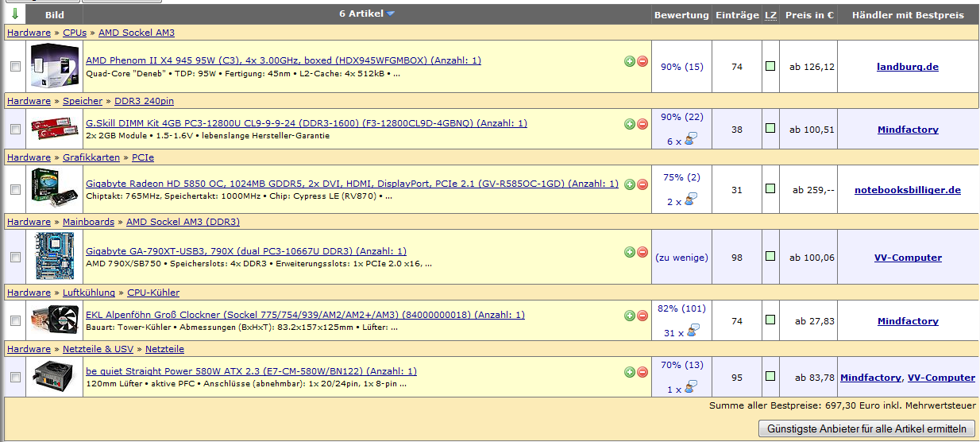Open 82% (101) rating for Alpenföhn cooler

pyautogui.click(x=682, y=308)
